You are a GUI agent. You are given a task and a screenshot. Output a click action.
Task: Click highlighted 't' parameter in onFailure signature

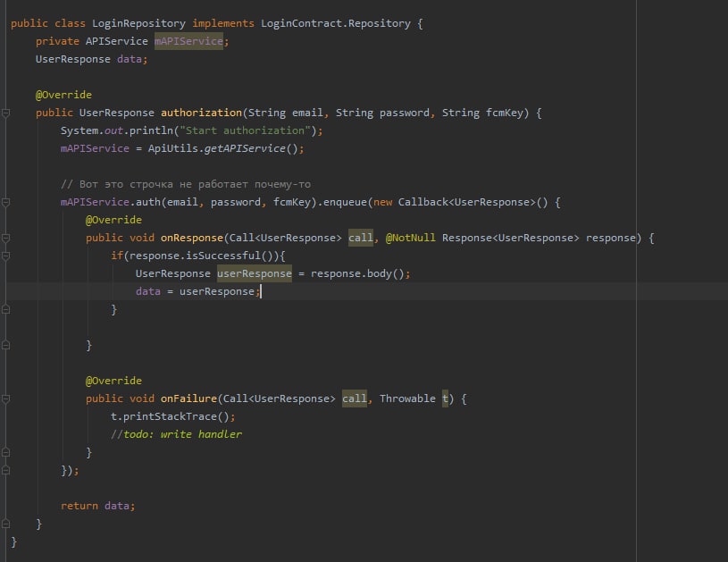tap(445, 398)
